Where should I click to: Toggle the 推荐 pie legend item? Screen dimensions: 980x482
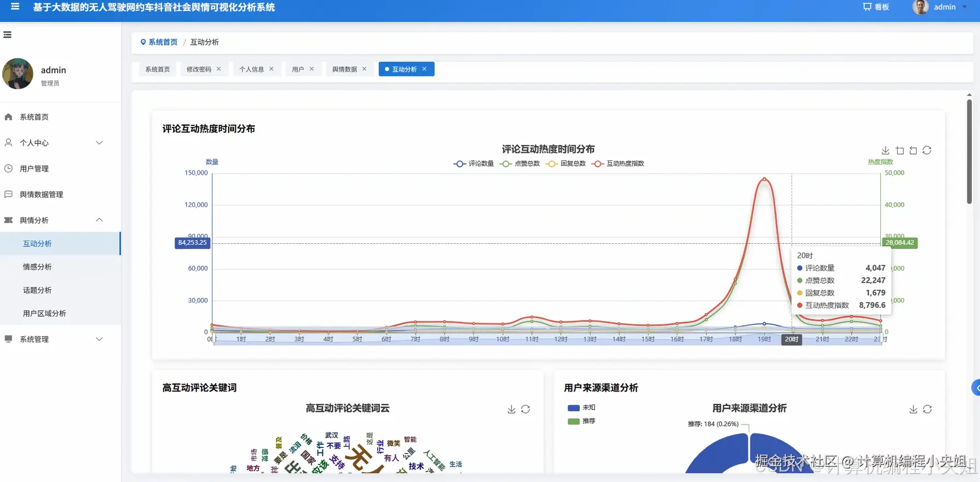coord(581,421)
